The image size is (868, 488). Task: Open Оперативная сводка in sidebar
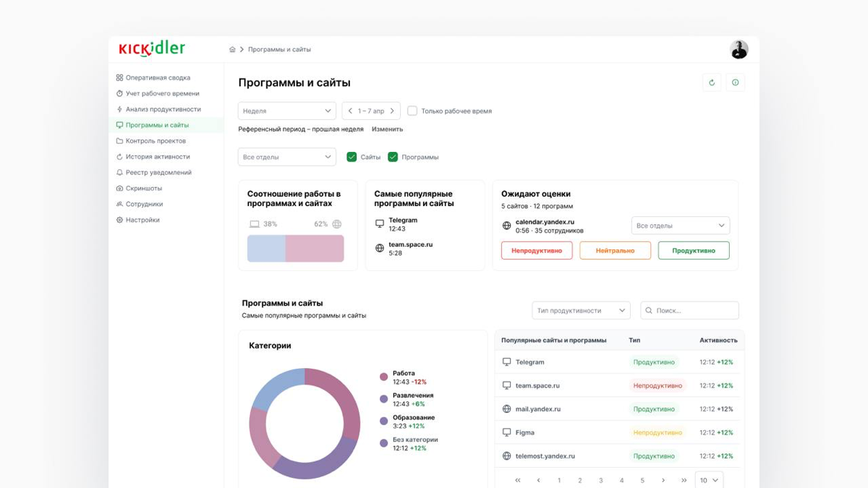coord(166,77)
